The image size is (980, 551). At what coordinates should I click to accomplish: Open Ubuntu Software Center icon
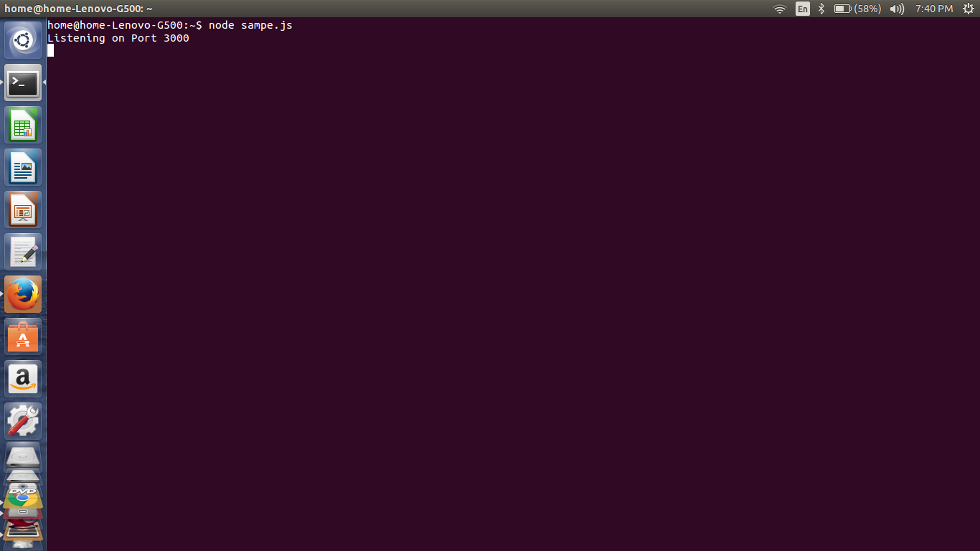pyautogui.click(x=23, y=336)
